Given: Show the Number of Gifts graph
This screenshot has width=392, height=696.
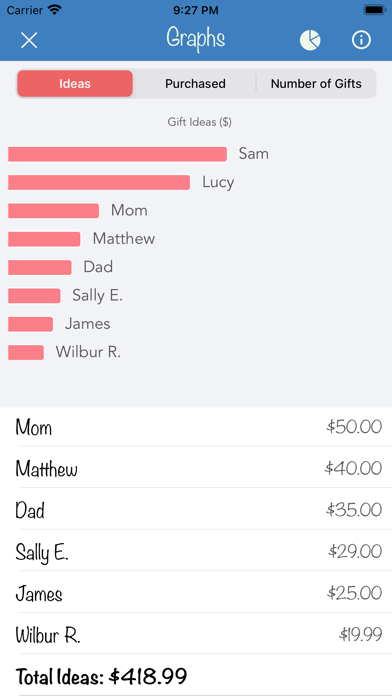Looking at the screenshot, I should coord(316,83).
